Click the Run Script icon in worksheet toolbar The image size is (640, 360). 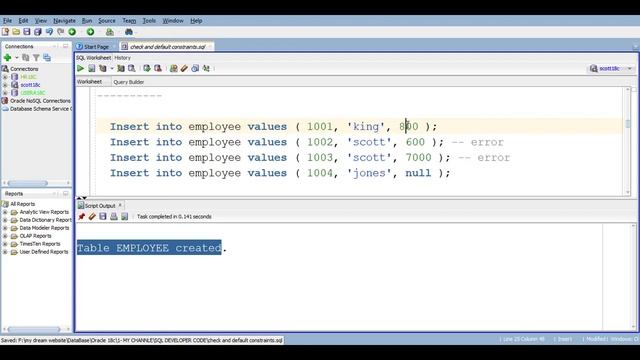92,69
